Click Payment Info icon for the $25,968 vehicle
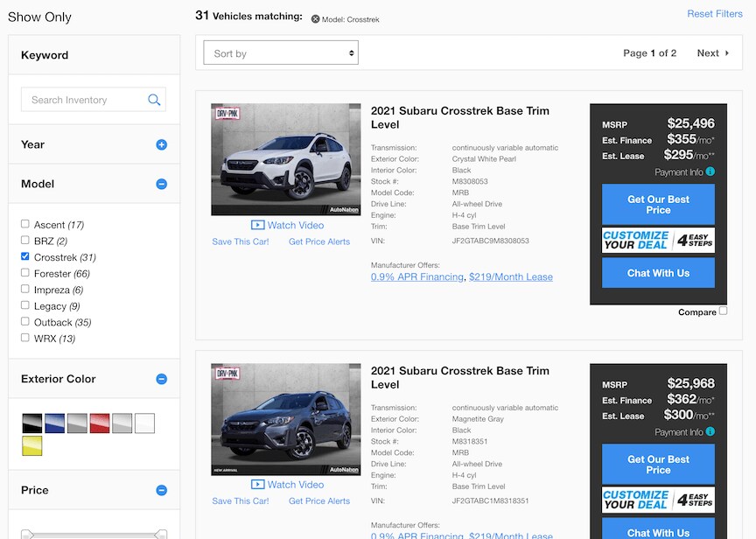756x539 pixels. tap(710, 431)
